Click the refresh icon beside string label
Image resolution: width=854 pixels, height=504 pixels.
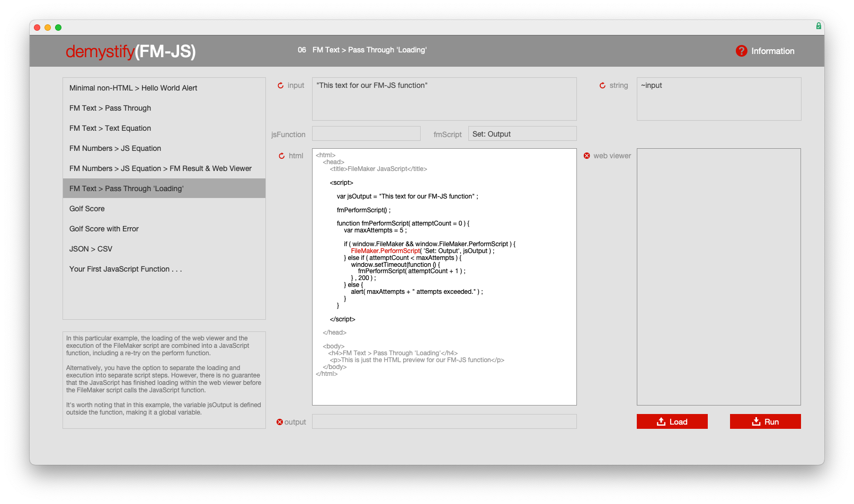point(602,85)
